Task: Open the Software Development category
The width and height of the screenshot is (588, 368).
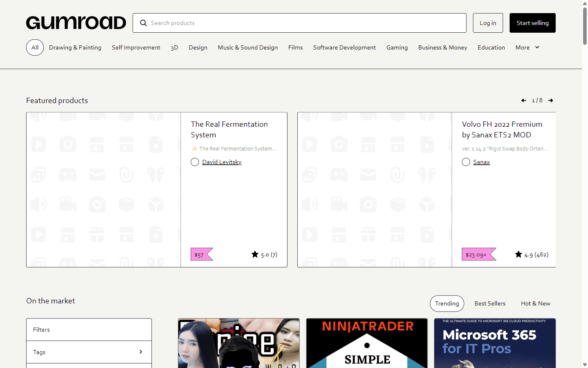Action: 345,47
